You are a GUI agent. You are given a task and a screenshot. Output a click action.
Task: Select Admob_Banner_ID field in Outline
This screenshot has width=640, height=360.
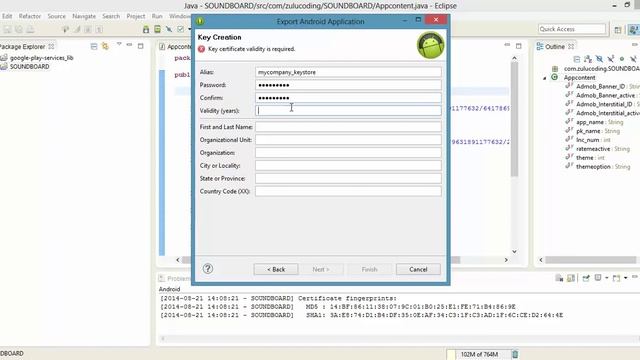click(x=600, y=87)
